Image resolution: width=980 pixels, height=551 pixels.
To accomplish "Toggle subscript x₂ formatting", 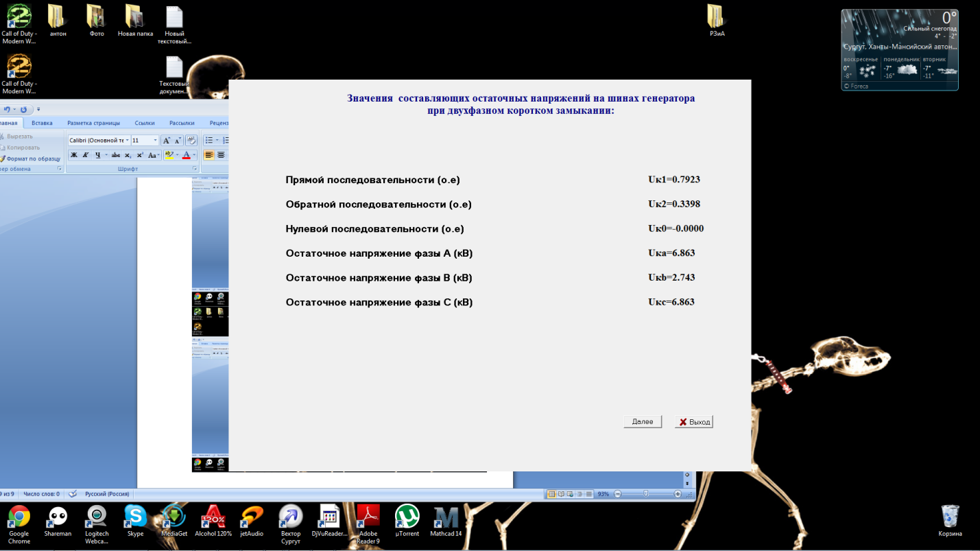I will 128,155.
